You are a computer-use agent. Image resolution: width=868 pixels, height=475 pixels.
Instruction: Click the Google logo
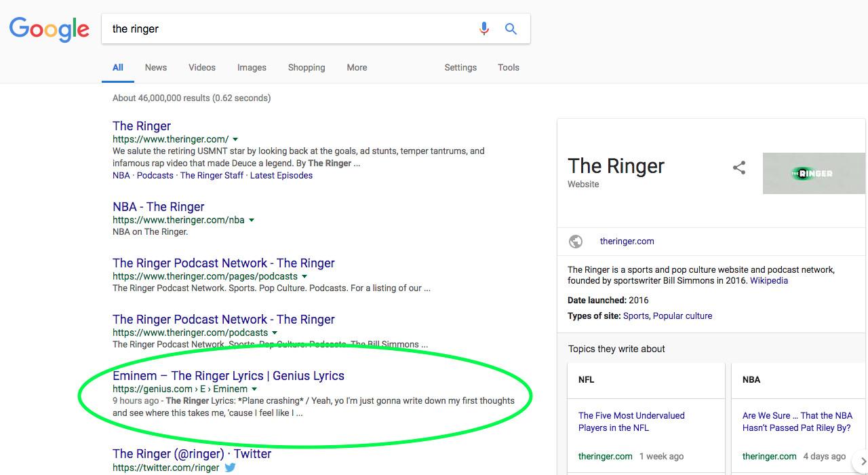pos(50,29)
